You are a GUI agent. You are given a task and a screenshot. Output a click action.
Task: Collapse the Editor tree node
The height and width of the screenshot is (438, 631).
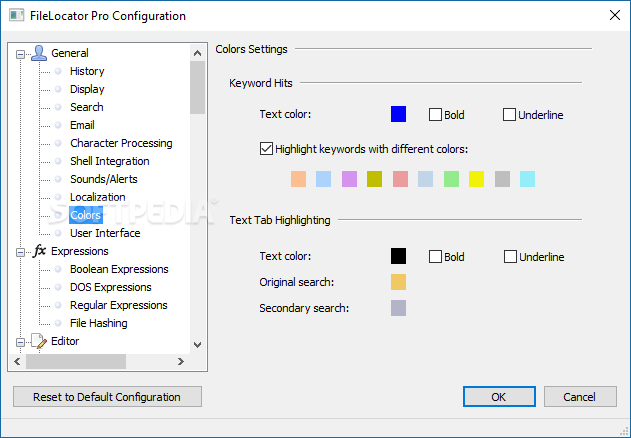(x=20, y=342)
